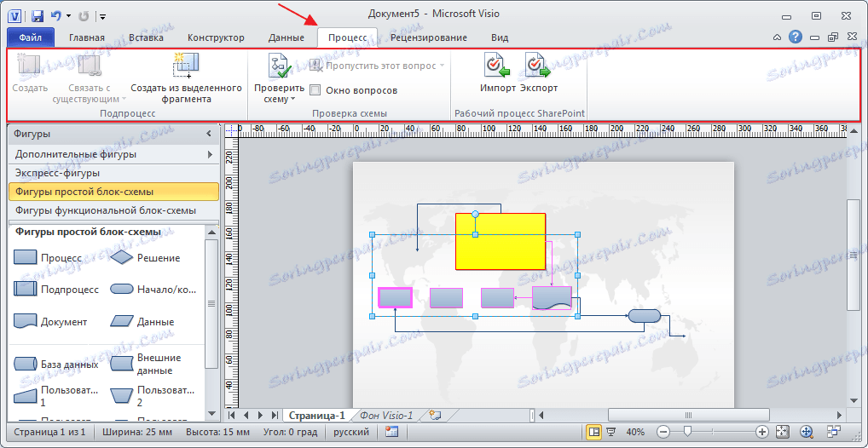Click Ширина: 25 мм status field
The width and height of the screenshot is (868, 448).
click(136, 432)
